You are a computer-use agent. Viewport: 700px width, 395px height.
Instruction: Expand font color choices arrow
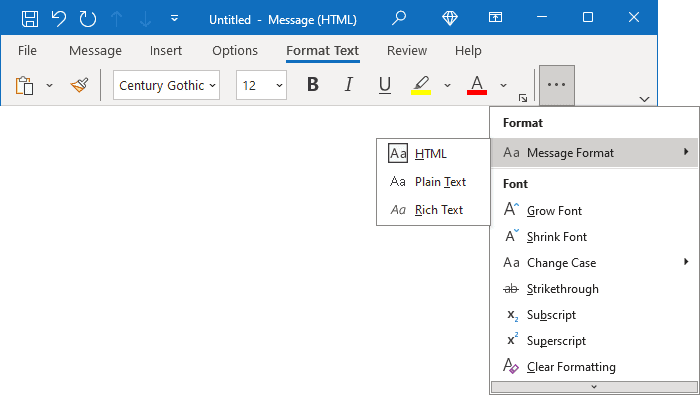click(504, 85)
